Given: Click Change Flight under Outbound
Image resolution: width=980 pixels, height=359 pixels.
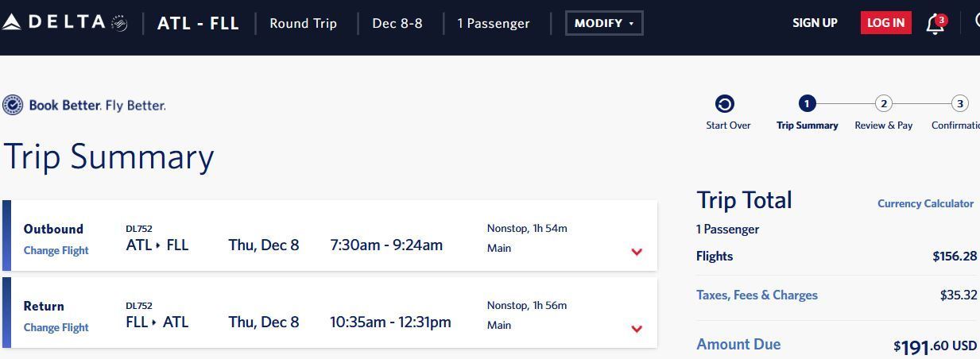Looking at the screenshot, I should click(56, 250).
